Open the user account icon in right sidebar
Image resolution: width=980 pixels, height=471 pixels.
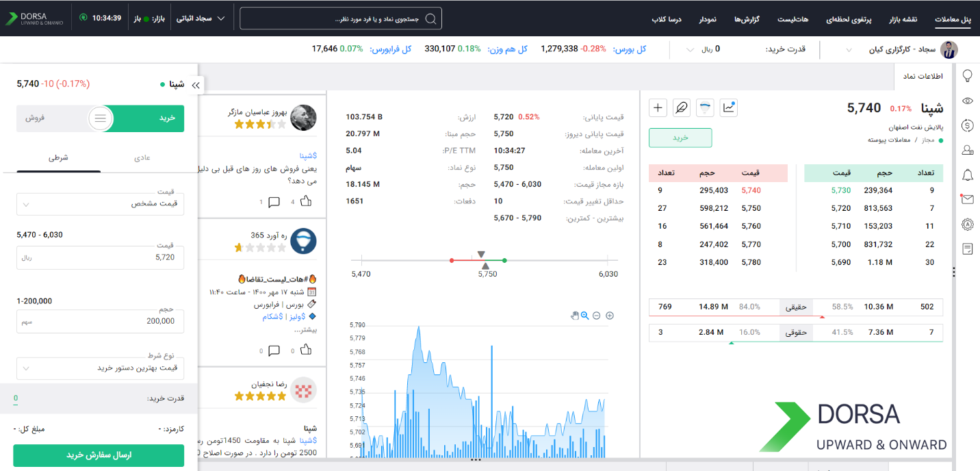coord(968,150)
